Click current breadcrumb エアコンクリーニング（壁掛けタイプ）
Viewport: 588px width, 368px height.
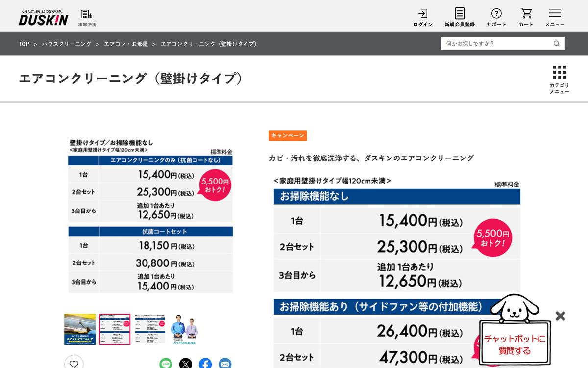pos(209,44)
